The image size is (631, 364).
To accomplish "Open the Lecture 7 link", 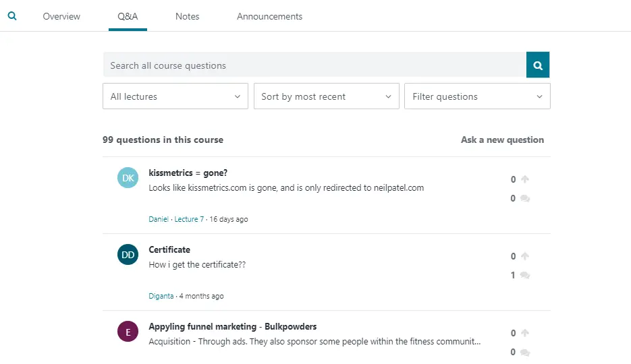I will 189,219.
